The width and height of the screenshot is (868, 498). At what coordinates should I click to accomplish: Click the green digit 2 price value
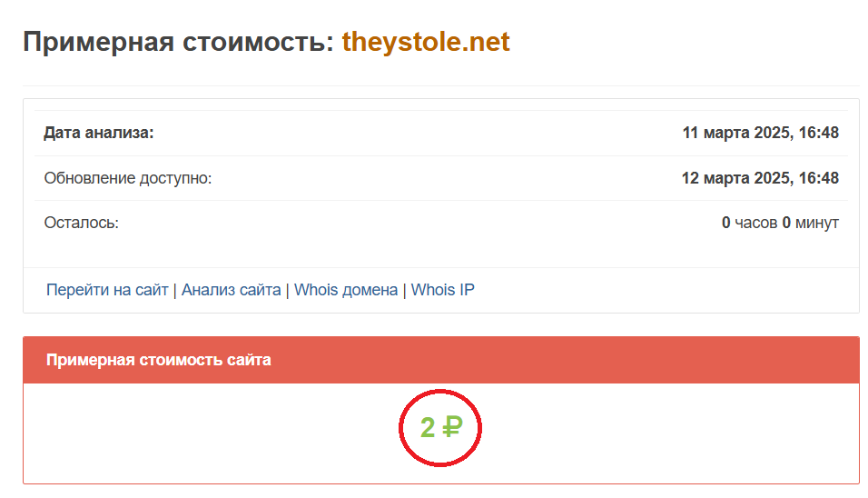(x=428, y=427)
